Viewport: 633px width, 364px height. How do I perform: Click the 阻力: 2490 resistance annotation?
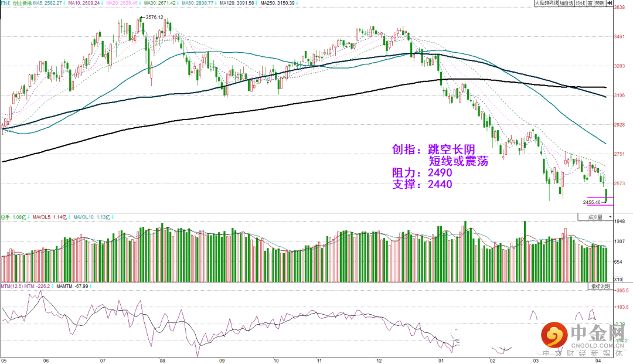click(x=422, y=173)
